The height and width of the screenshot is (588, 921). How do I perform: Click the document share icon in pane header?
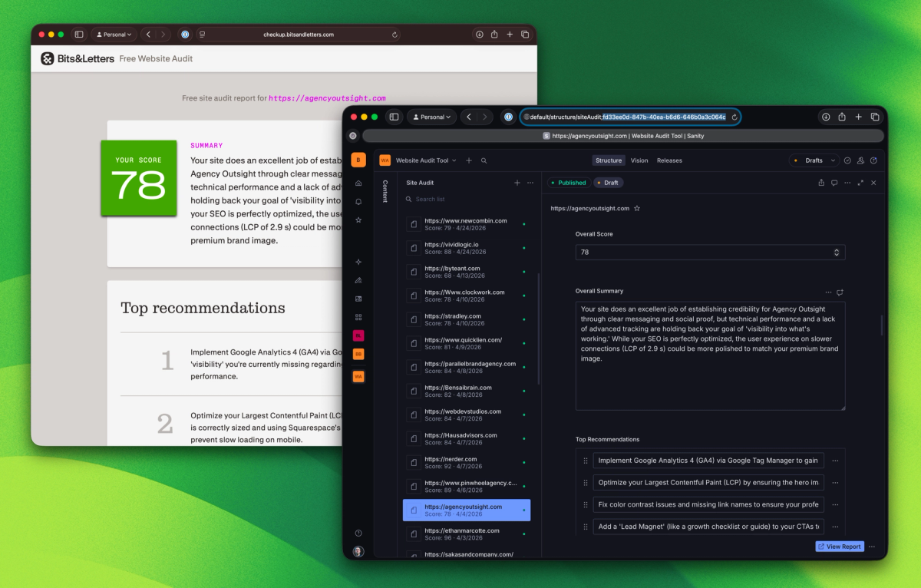(821, 183)
